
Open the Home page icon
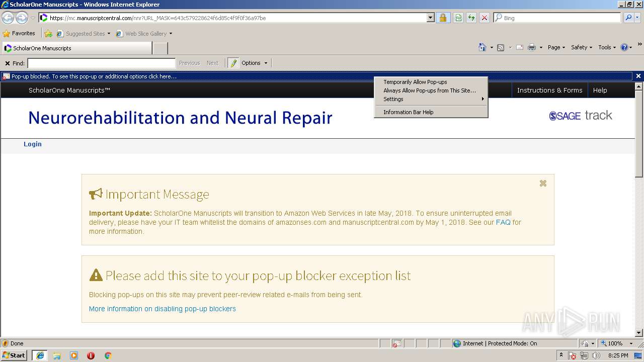coord(482,47)
